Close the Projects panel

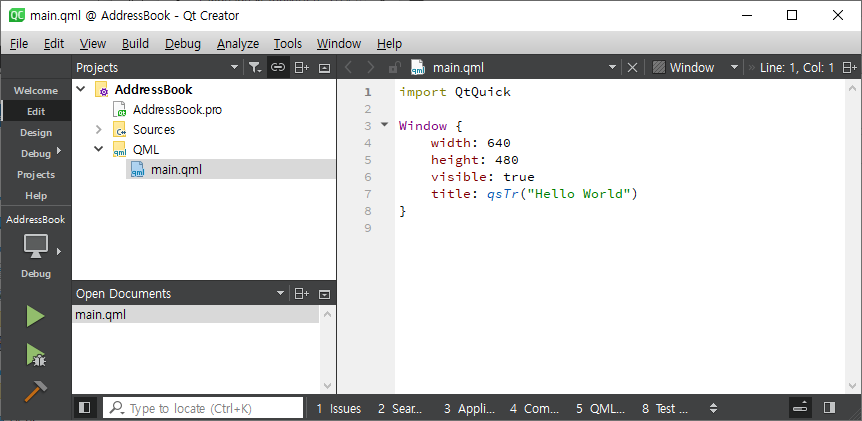324,68
